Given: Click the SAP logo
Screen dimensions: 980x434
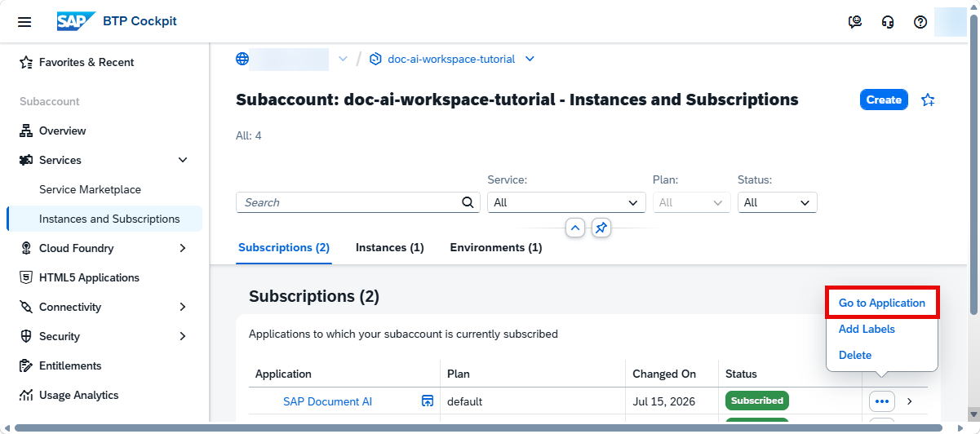Looking at the screenshot, I should click(x=76, y=21).
